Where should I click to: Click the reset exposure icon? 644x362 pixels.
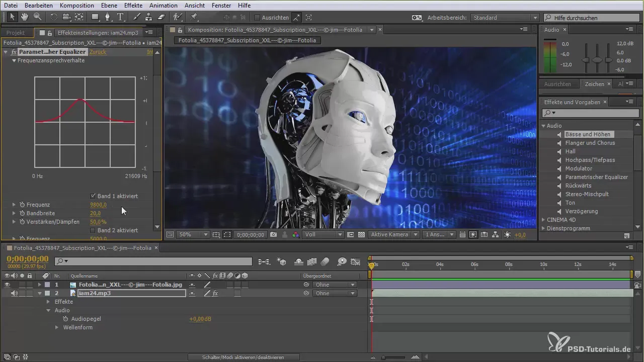click(x=507, y=235)
